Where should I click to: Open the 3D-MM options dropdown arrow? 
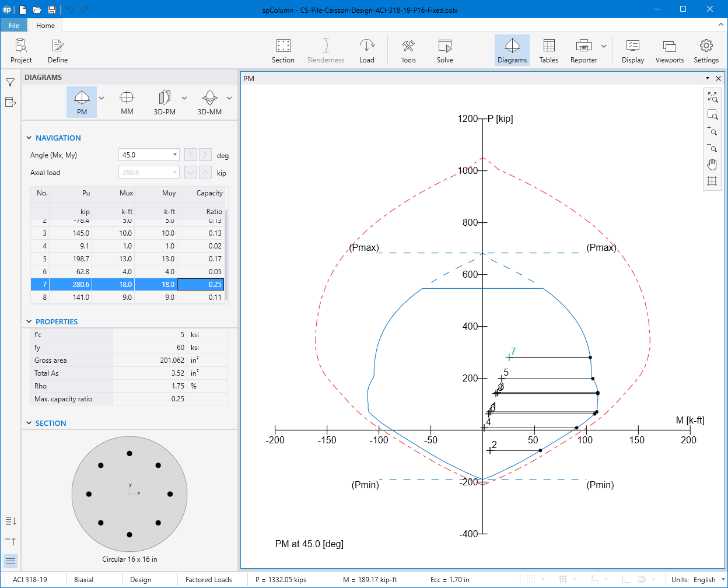tap(229, 98)
